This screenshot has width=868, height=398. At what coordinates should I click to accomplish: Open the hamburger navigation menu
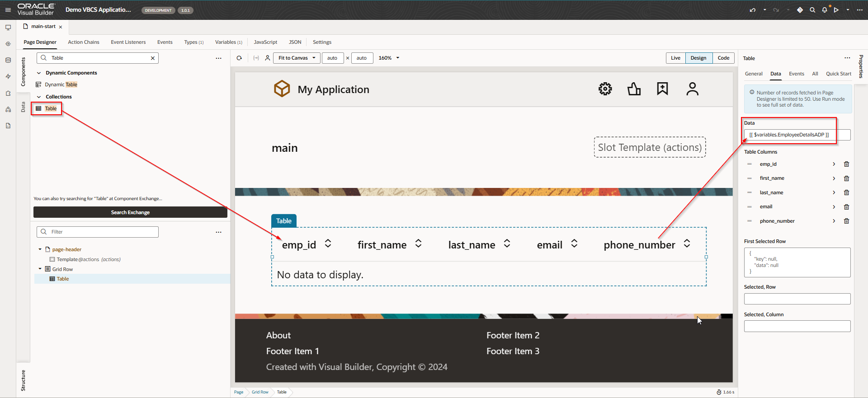click(8, 10)
